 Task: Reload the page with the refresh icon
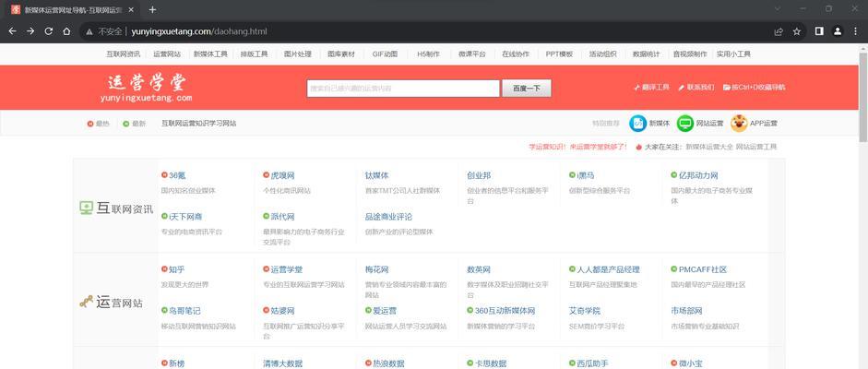tap(49, 31)
